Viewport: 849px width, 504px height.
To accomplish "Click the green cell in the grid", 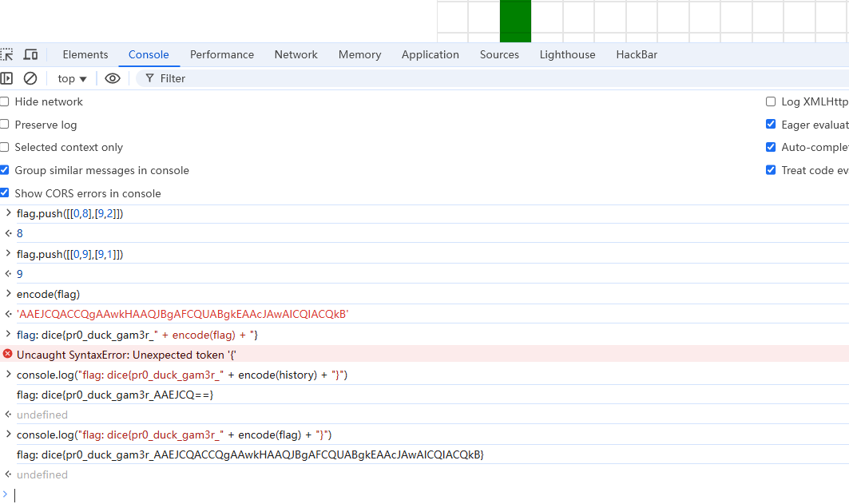I will tap(515, 20).
